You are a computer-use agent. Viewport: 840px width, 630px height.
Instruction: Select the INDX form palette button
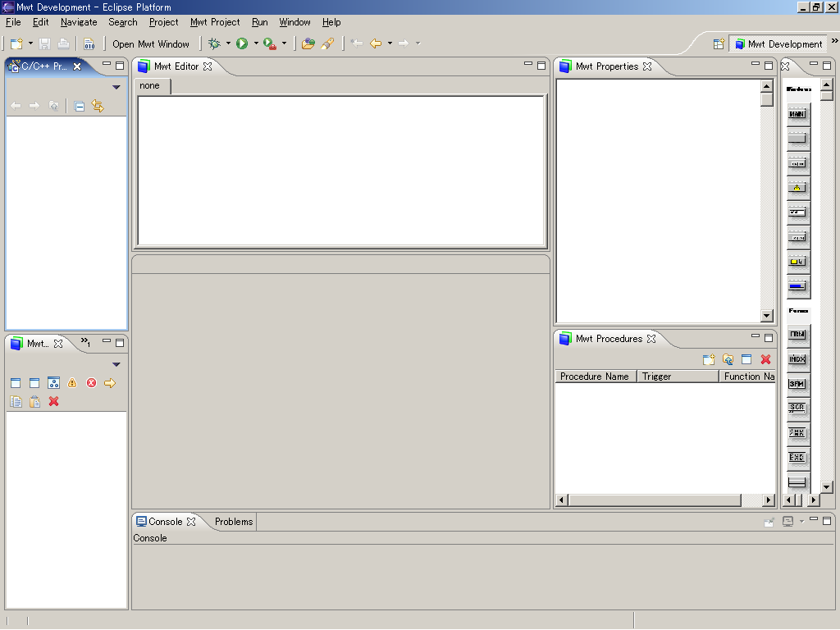[797, 359]
